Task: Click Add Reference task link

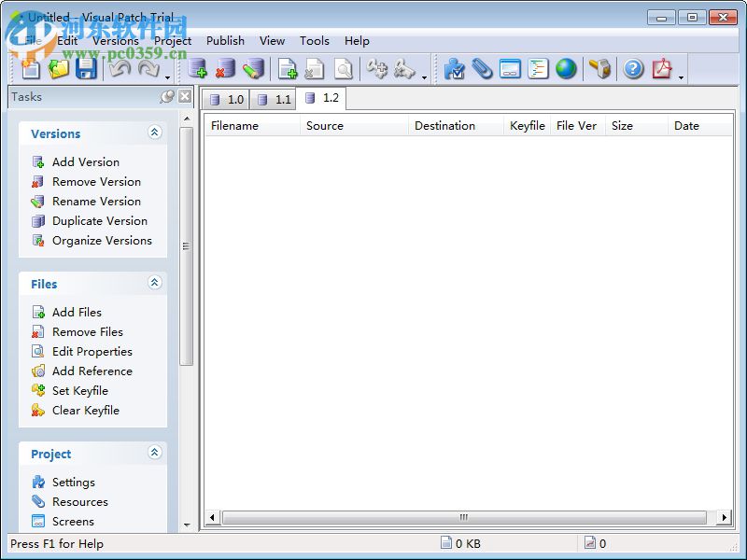Action: [92, 371]
